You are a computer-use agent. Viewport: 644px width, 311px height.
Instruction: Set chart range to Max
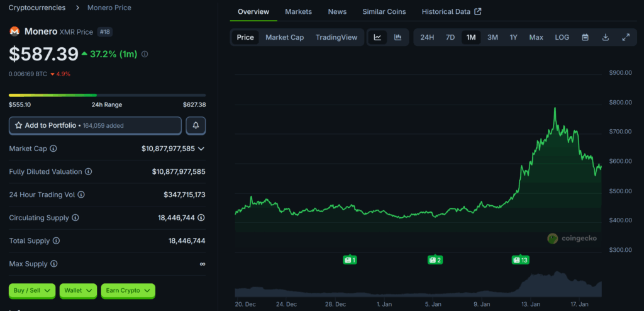pyautogui.click(x=536, y=37)
